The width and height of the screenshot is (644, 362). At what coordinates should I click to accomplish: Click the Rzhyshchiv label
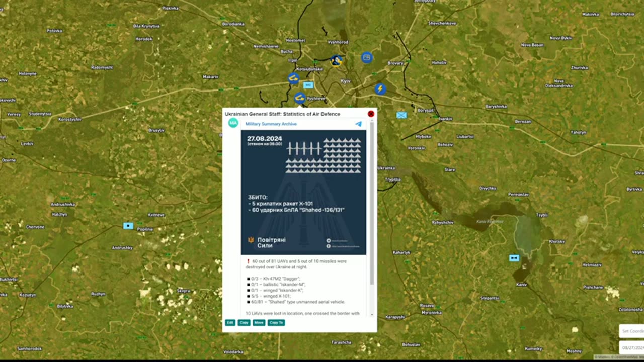443,222
